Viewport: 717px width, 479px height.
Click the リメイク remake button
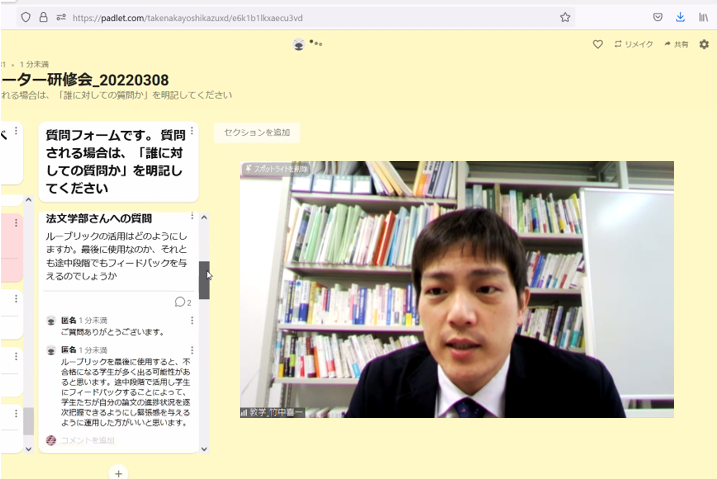(x=633, y=44)
